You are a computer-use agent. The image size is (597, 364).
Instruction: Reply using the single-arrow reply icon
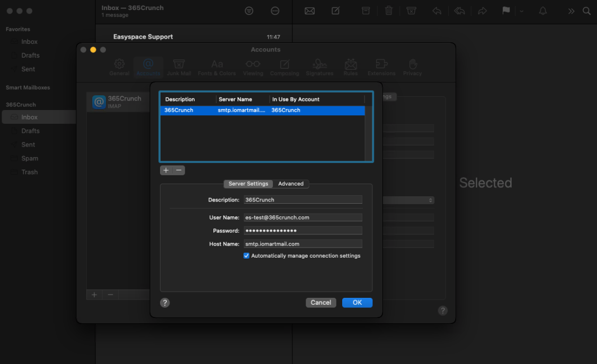pos(436,11)
